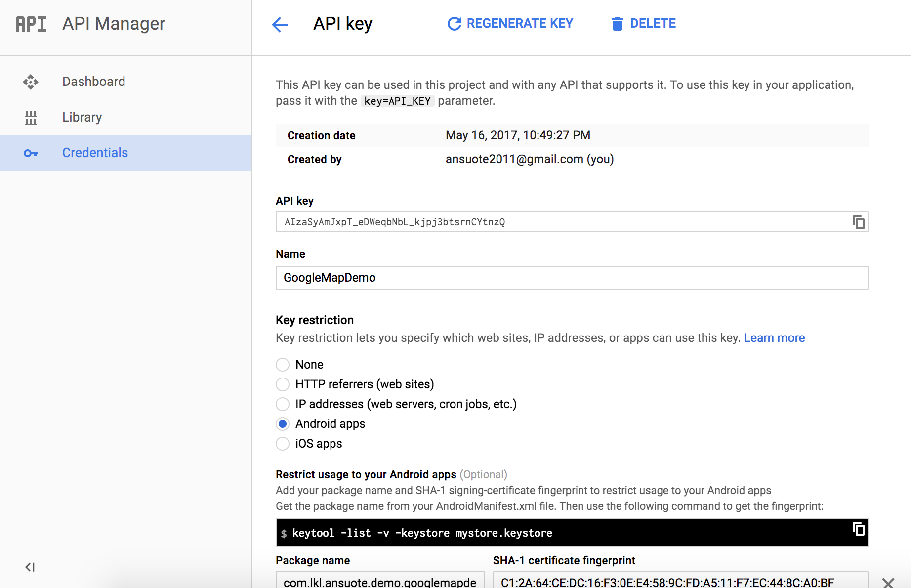
Task: Click the 'API key' page title
Action: point(343,24)
